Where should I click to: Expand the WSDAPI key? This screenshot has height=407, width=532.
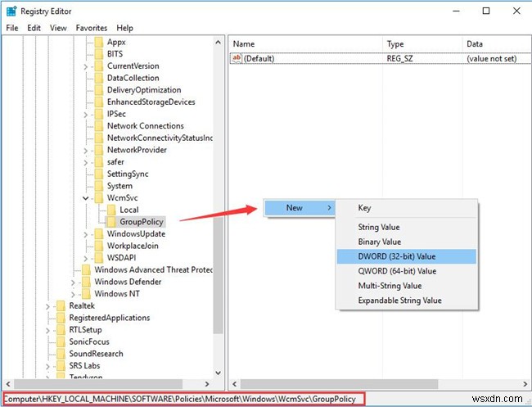[x=86, y=259]
